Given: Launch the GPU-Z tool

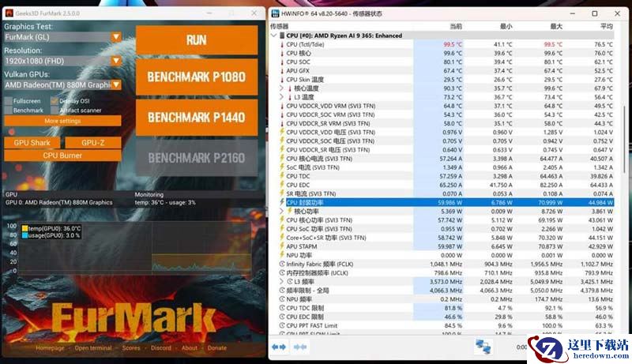Looking at the screenshot, I should [x=93, y=143].
